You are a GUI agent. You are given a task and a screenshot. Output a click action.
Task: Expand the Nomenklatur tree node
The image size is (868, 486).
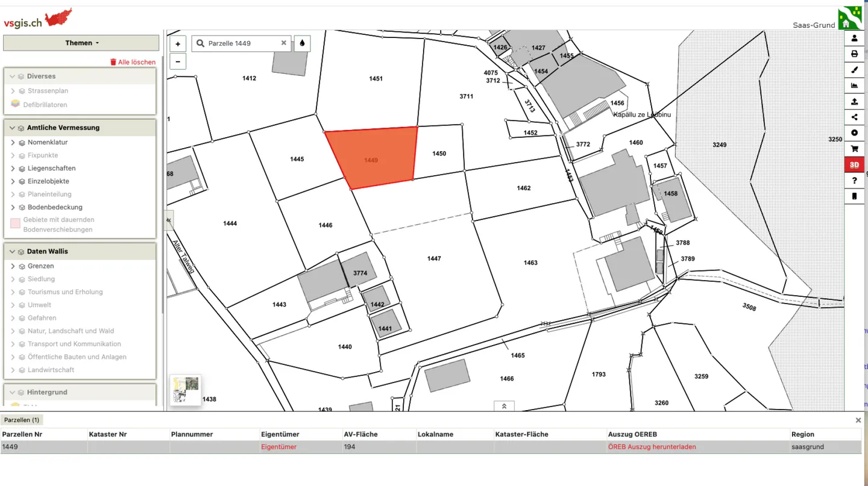[x=13, y=143]
